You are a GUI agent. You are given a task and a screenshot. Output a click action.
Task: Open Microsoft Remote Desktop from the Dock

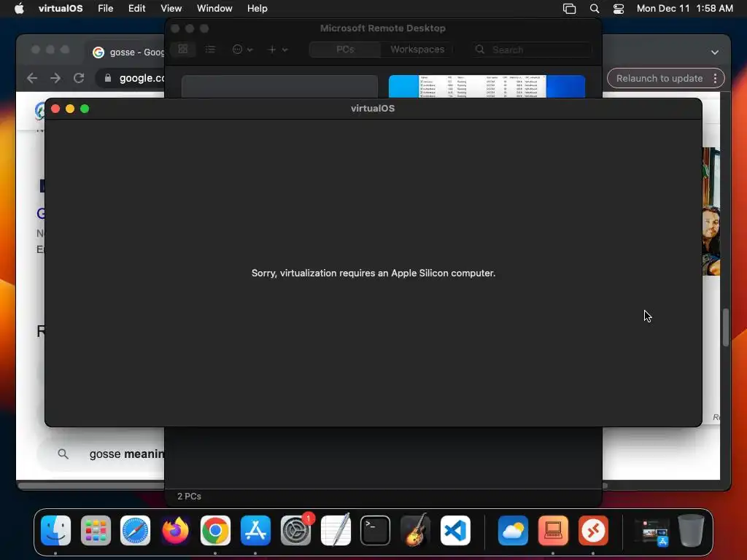pyautogui.click(x=593, y=530)
